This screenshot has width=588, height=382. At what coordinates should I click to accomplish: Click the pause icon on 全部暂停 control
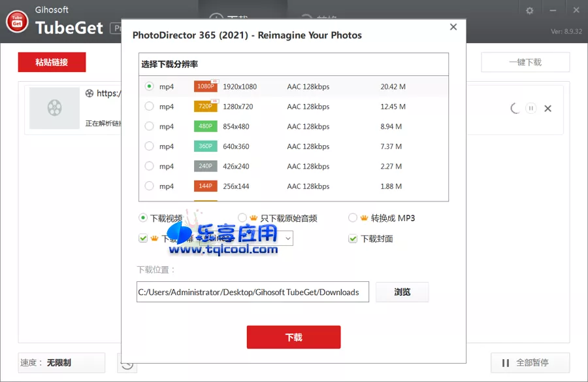point(505,362)
